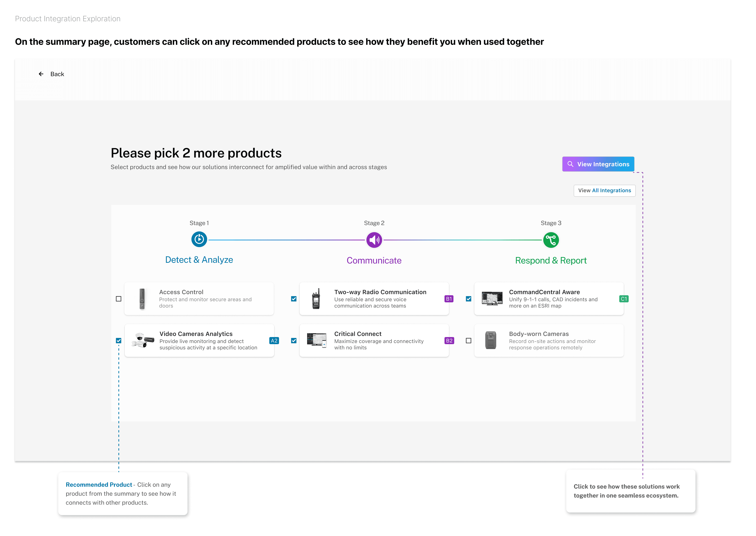Uncheck the Two-way Radio Communication checkbox
Image resolution: width=756 pixels, height=536 pixels.
pyautogui.click(x=294, y=299)
